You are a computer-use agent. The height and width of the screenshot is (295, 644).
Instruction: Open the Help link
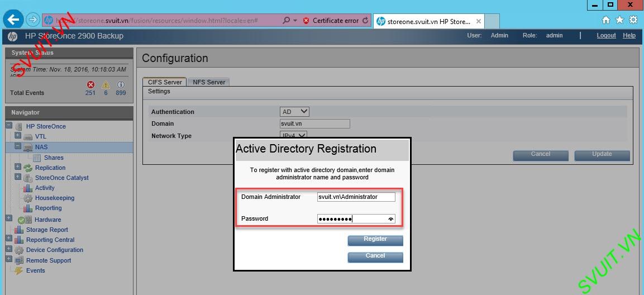click(x=629, y=36)
